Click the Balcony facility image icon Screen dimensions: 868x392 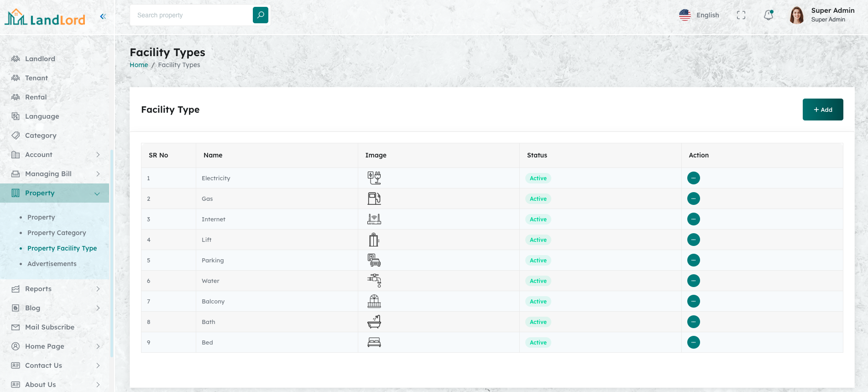[x=374, y=301]
